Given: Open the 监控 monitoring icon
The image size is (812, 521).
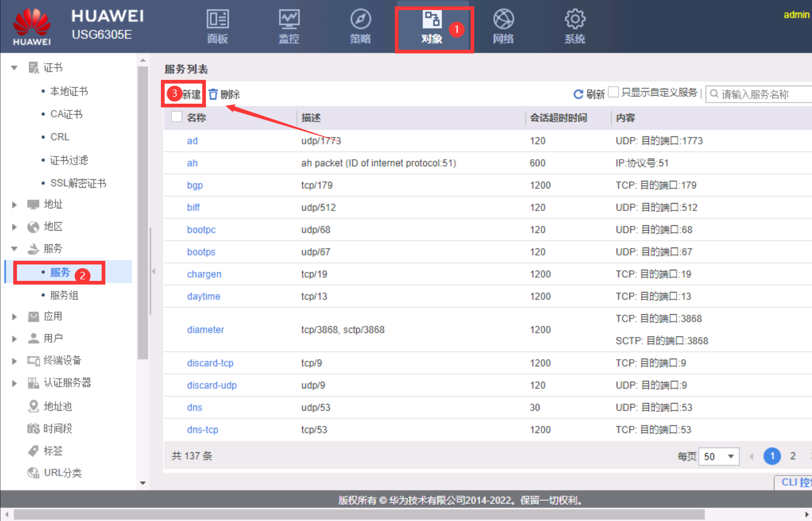Looking at the screenshot, I should tap(289, 20).
